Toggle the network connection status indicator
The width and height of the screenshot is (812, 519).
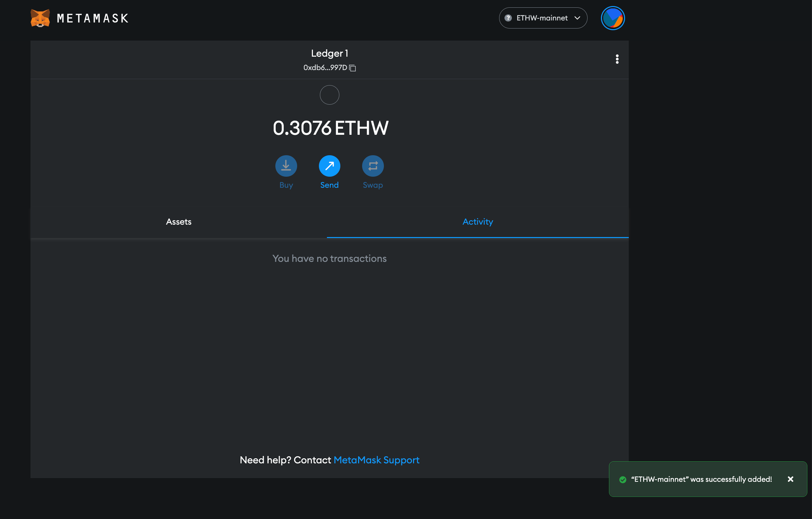point(508,18)
